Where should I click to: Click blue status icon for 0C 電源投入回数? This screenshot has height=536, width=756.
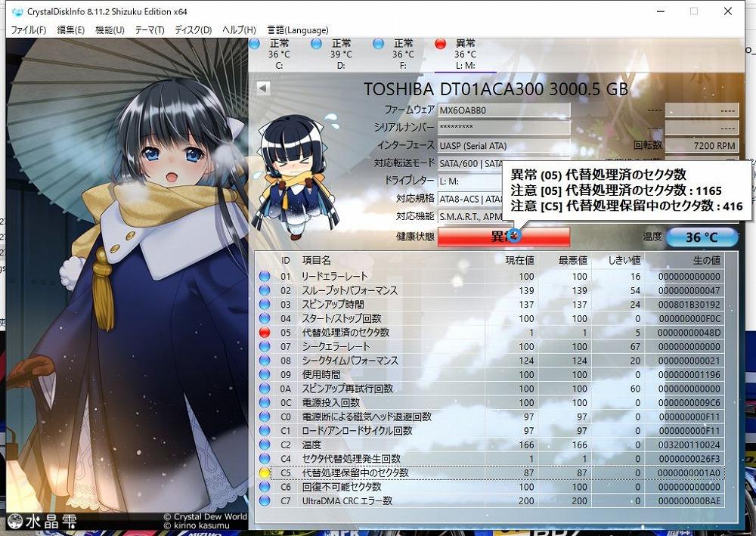264,402
